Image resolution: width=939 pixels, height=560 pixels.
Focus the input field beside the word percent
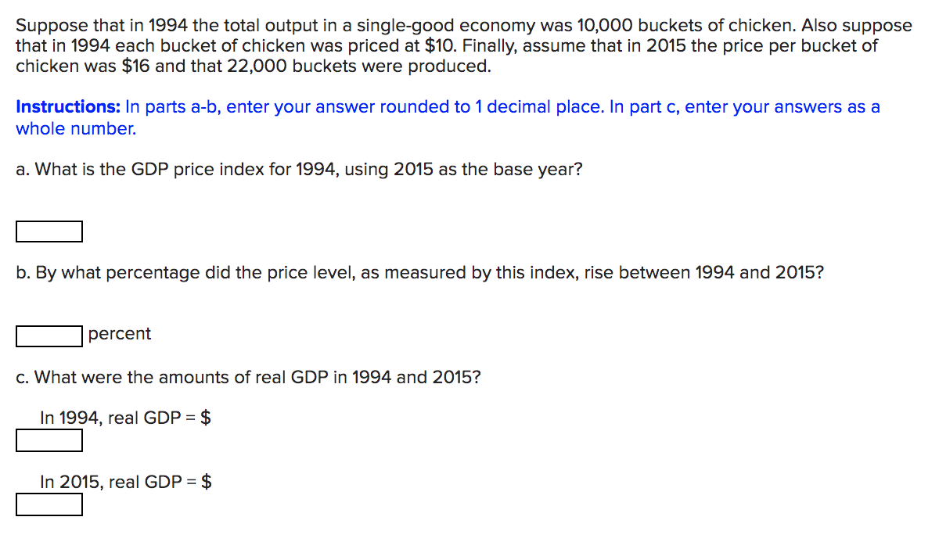pyautogui.click(x=49, y=336)
